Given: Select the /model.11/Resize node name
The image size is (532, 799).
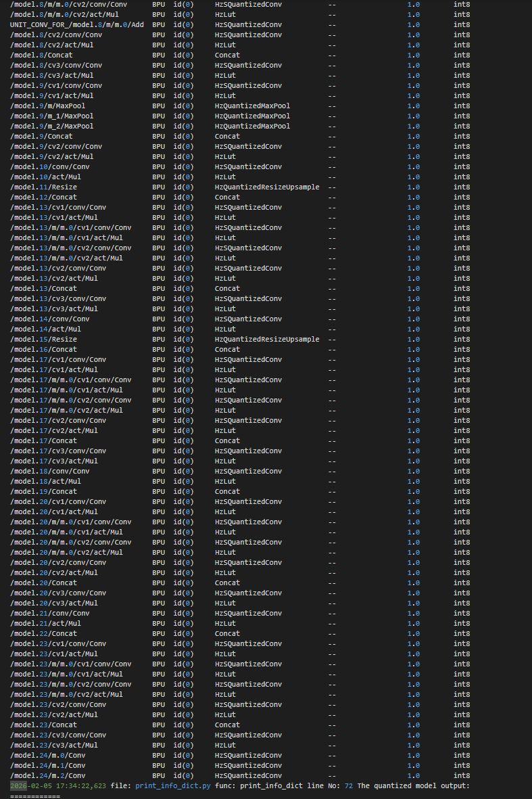Looking at the screenshot, I should click(44, 187).
